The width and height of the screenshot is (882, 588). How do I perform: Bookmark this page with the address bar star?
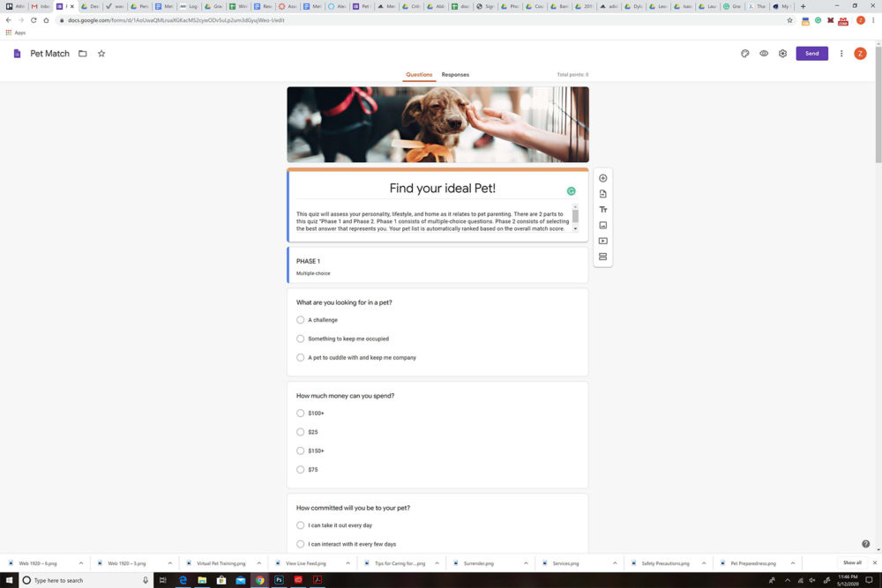point(789,20)
